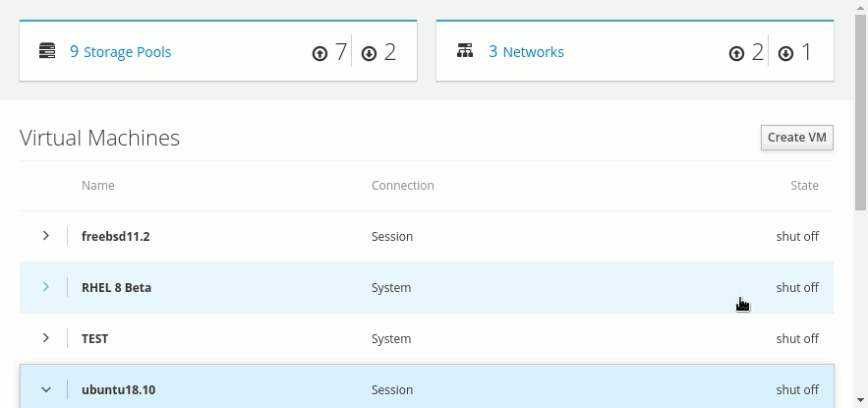The image size is (868, 408).
Task: Open the 9 Storage Pools link
Action: [120, 52]
